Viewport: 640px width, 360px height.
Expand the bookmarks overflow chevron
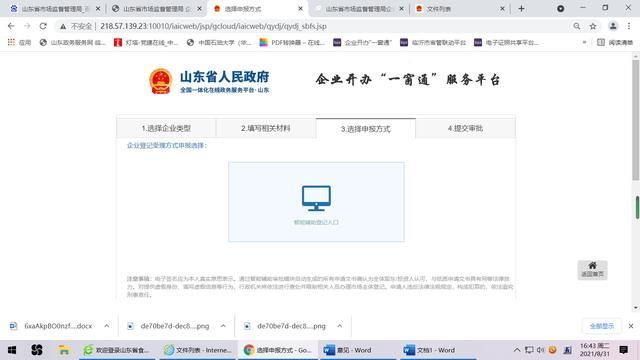coord(584,42)
